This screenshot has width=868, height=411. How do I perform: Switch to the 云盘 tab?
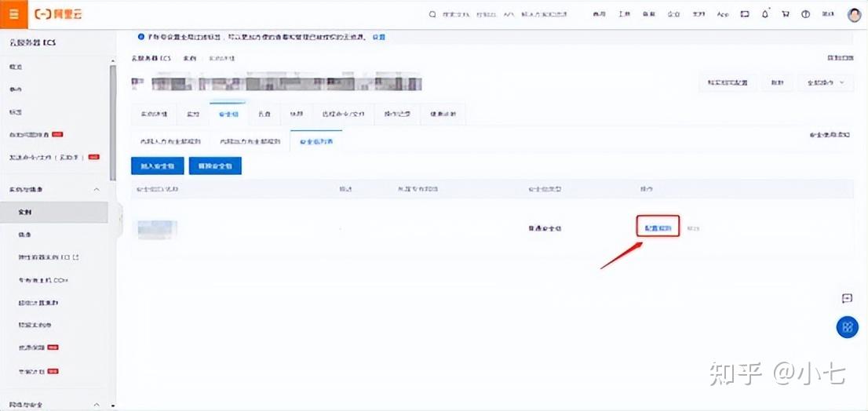pos(264,114)
